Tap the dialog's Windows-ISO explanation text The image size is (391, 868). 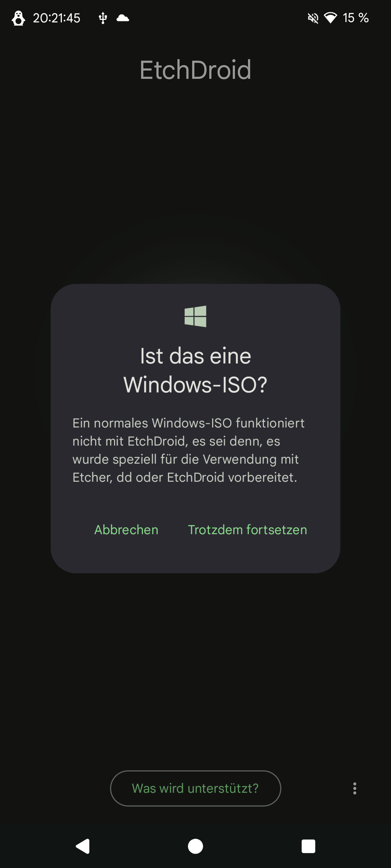[188, 450]
